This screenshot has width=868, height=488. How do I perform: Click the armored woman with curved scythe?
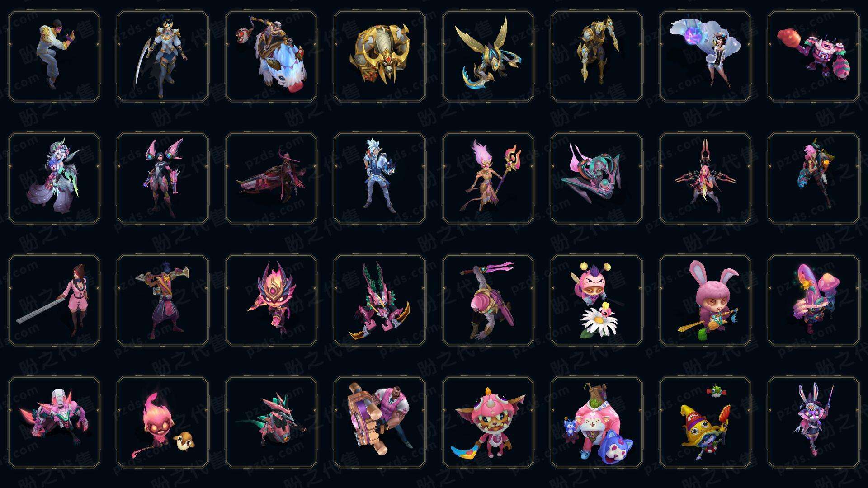point(163,56)
